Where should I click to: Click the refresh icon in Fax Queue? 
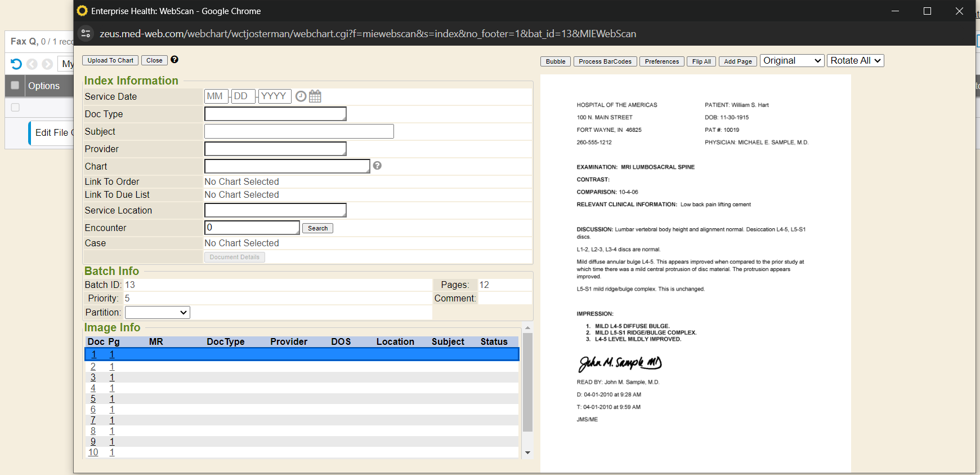(x=16, y=64)
